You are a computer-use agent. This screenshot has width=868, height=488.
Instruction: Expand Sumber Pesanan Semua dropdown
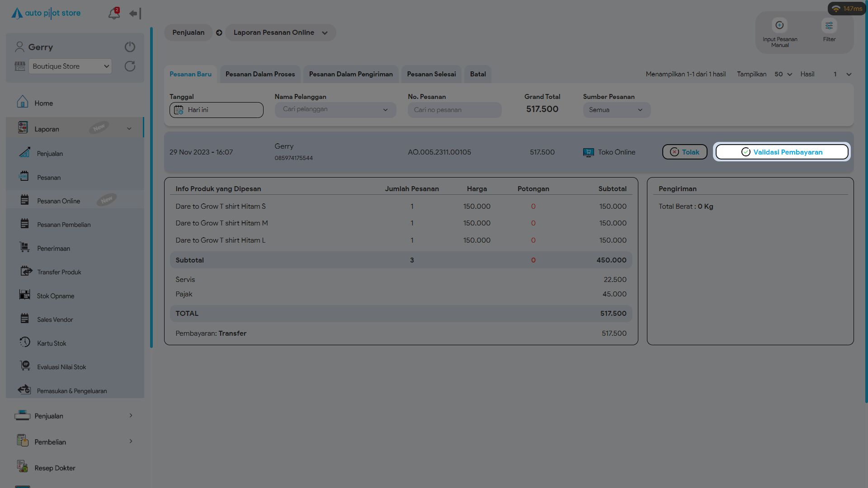(616, 110)
